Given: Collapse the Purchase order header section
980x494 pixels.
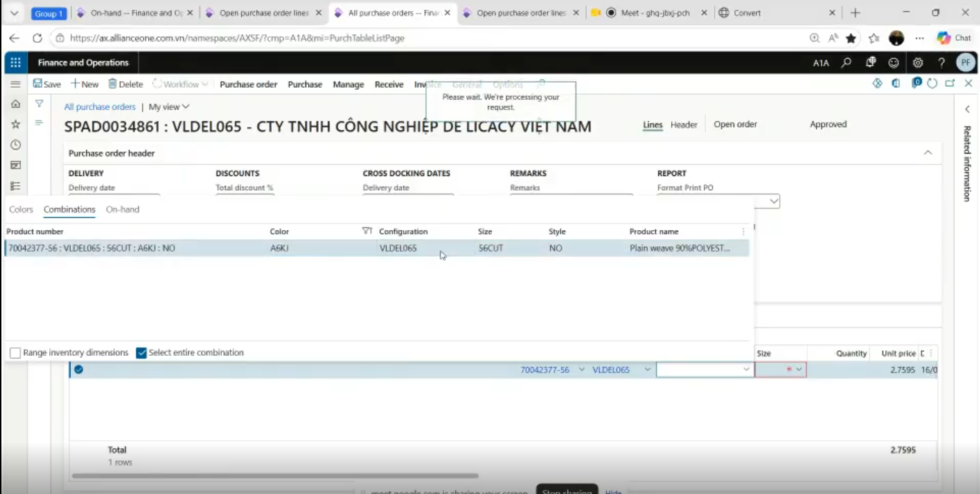Looking at the screenshot, I should point(928,152).
